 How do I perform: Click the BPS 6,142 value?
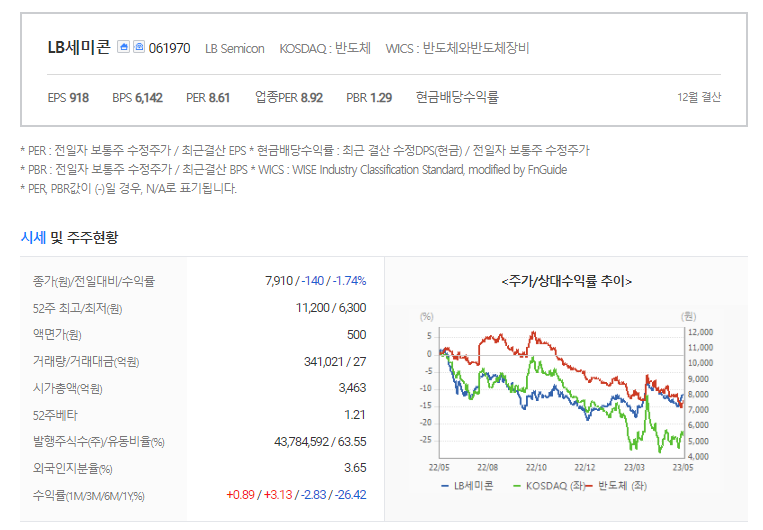(137, 98)
